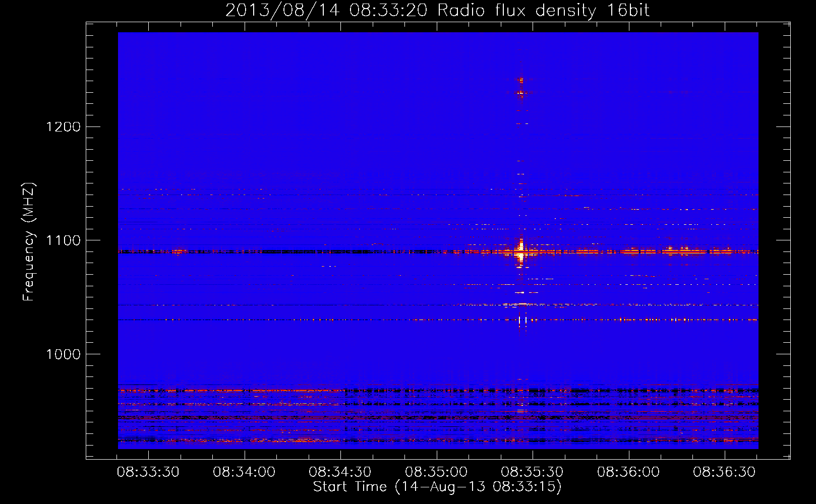Click the 08:35:00 time tick label
Screen dimensions: 816x504
point(436,472)
